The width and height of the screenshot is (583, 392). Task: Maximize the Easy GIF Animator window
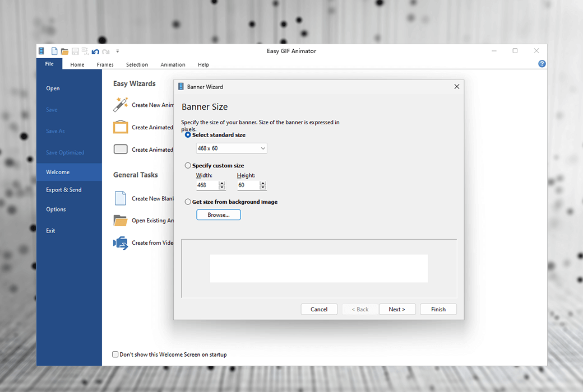click(515, 51)
